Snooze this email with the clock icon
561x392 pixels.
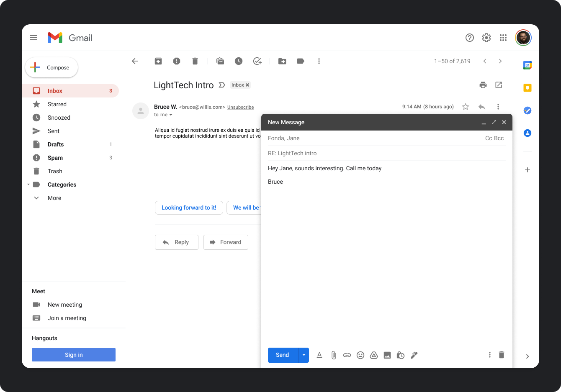click(239, 61)
